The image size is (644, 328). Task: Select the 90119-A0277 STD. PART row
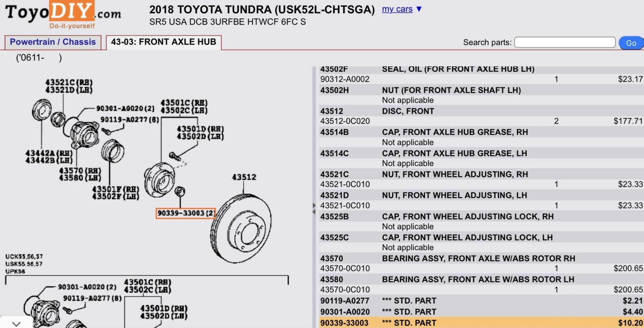[x=482, y=301]
